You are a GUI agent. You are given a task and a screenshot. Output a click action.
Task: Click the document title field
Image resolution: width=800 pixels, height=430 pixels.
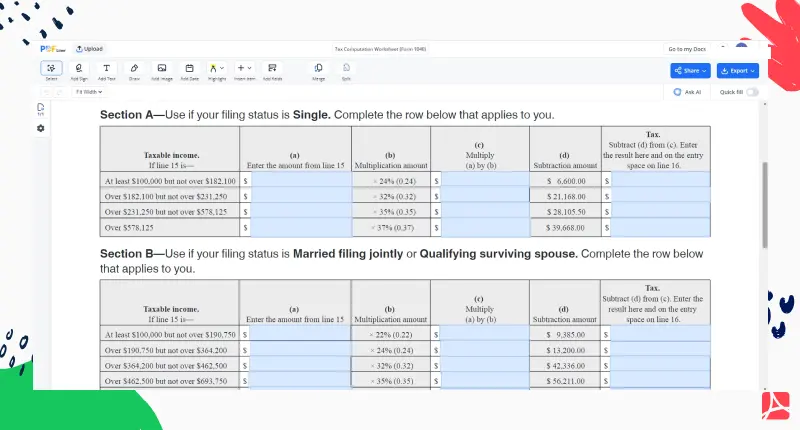[380, 49]
